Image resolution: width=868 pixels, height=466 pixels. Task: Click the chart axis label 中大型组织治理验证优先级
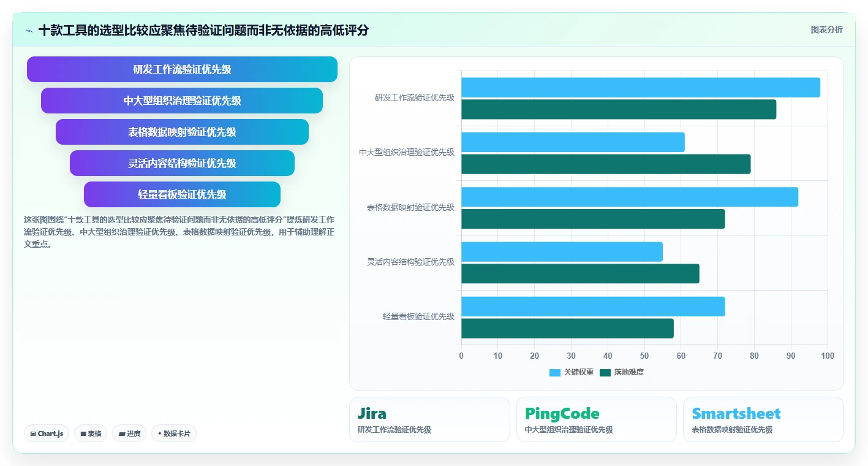pos(407,152)
